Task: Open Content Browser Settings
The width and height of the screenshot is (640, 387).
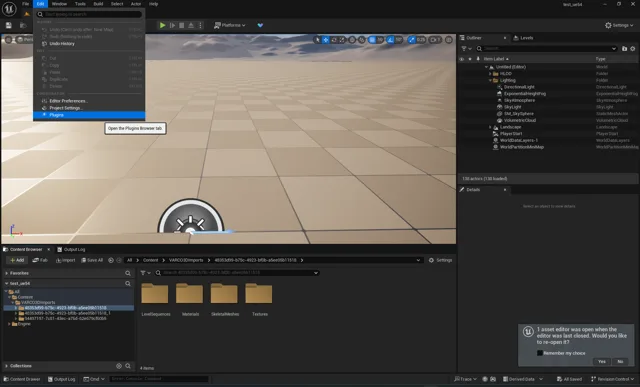Action: click(x=440, y=260)
